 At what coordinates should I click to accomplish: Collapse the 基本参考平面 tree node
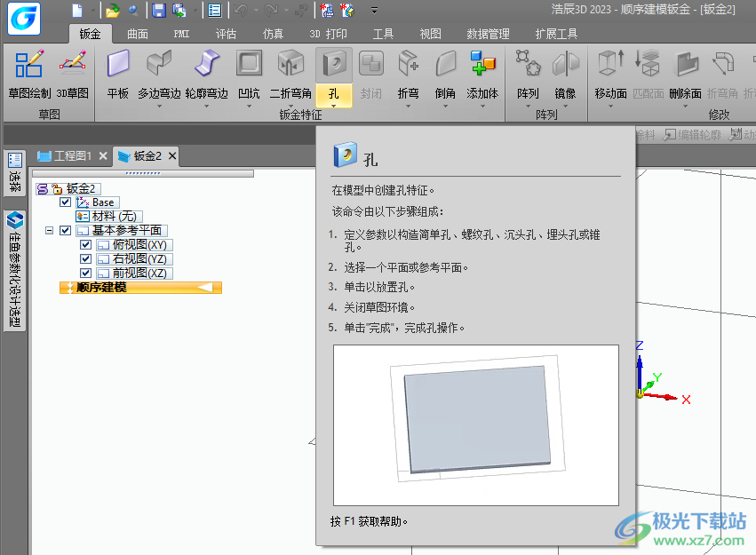click(49, 230)
